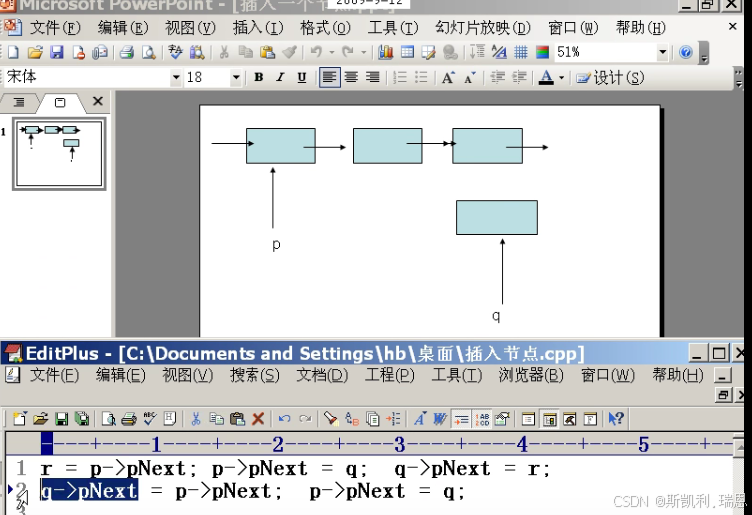Viewport: 752px width, 515px height.
Task: Click EditPlus New file icon
Action: (20, 419)
